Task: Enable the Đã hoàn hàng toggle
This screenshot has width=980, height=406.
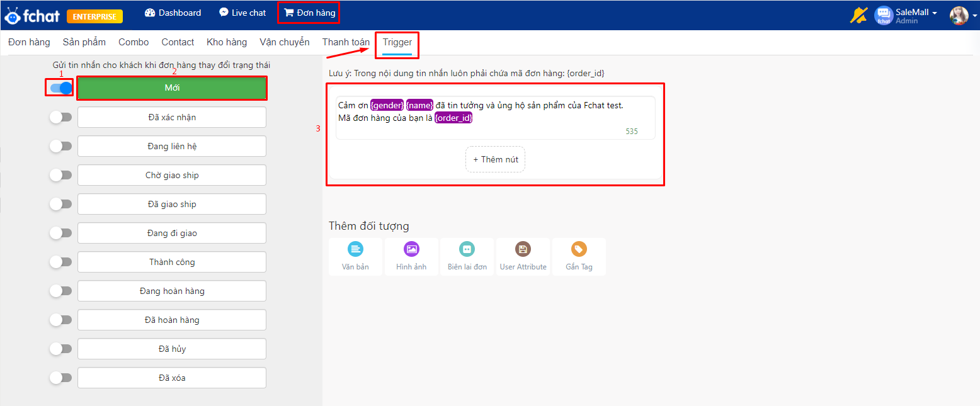Action: [61, 320]
